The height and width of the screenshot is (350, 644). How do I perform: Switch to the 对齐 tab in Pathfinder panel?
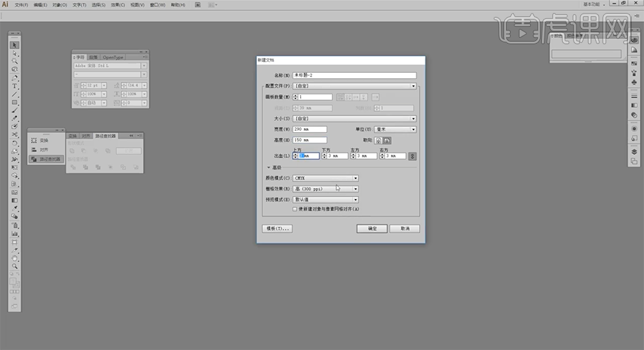[x=85, y=136]
